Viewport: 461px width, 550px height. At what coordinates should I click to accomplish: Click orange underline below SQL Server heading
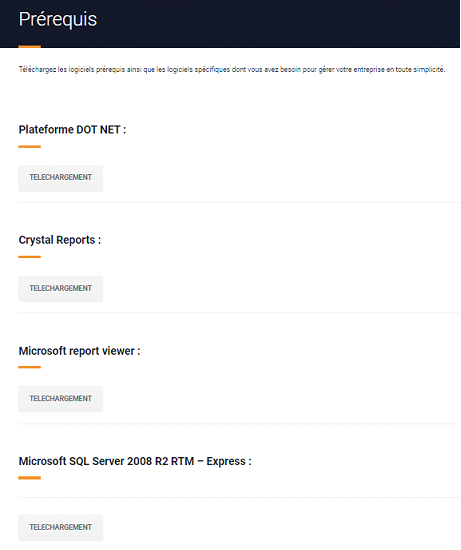pyautogui.click(x=29, y=478)
